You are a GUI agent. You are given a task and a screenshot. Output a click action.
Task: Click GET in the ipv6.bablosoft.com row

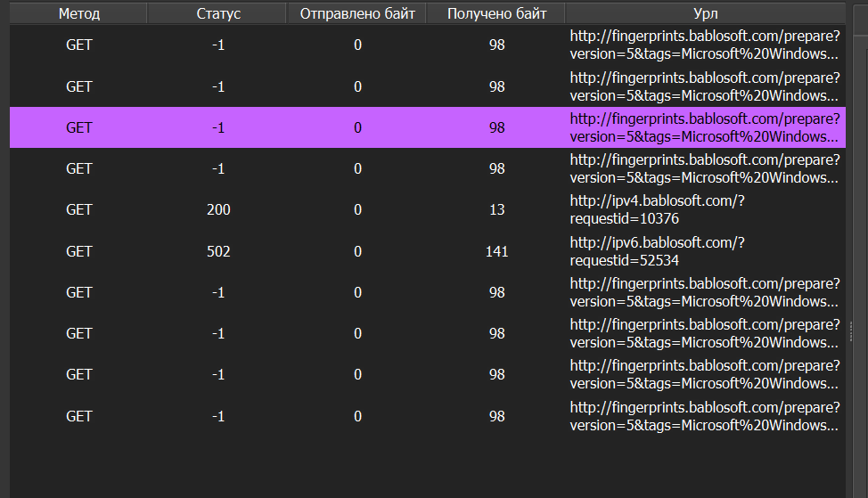78,251
